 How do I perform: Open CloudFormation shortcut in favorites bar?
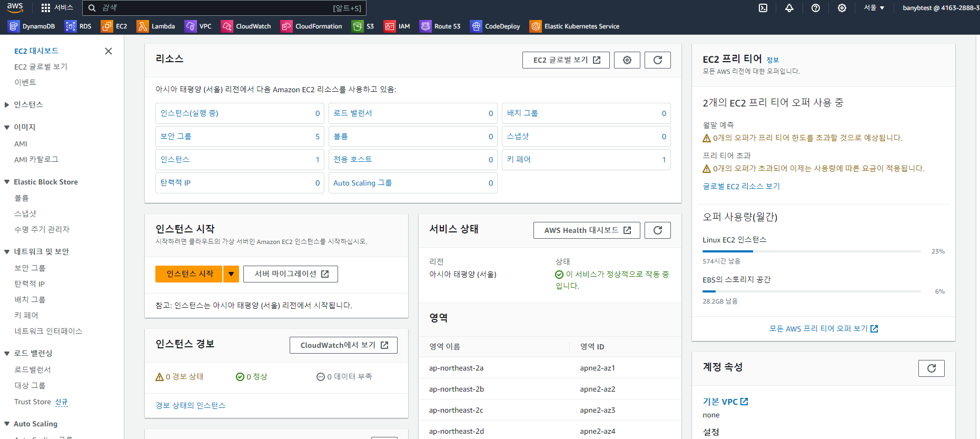(311, 26)
